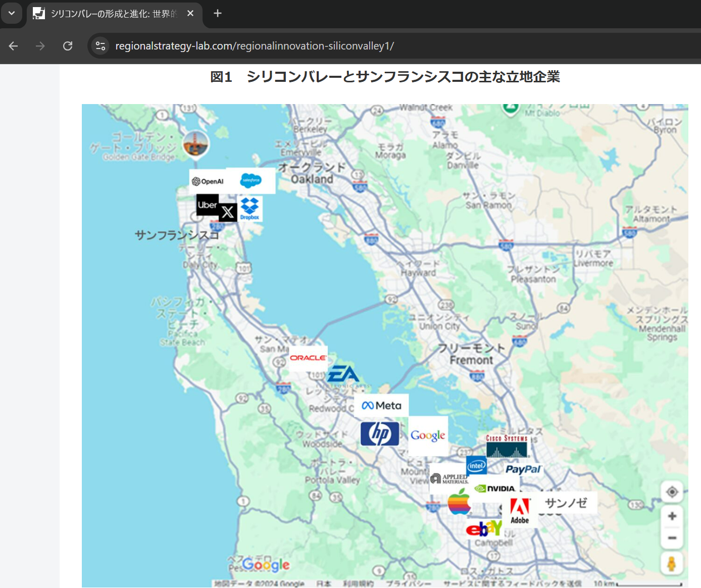
Task: Reload the current page
Action: [x=68, y=46]
